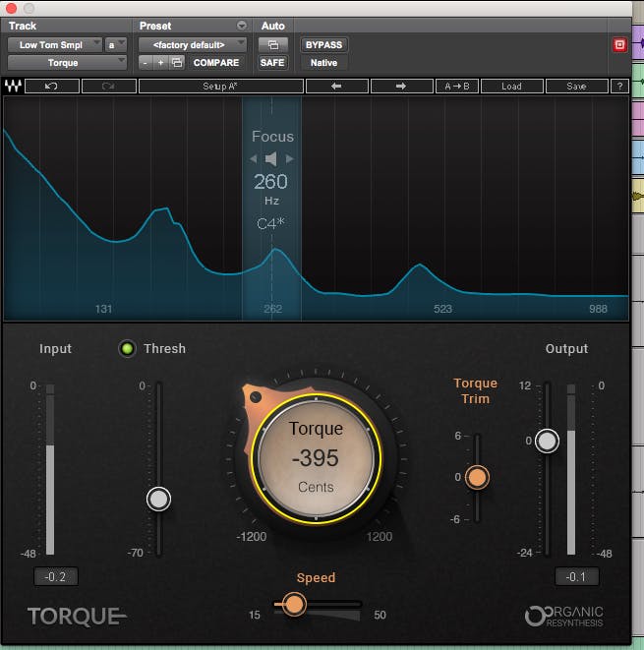The height and width of the screenshot is (650, 644).
Task: Open the Torque plug-in selector dropdown
Action: [x=68, y=63]
